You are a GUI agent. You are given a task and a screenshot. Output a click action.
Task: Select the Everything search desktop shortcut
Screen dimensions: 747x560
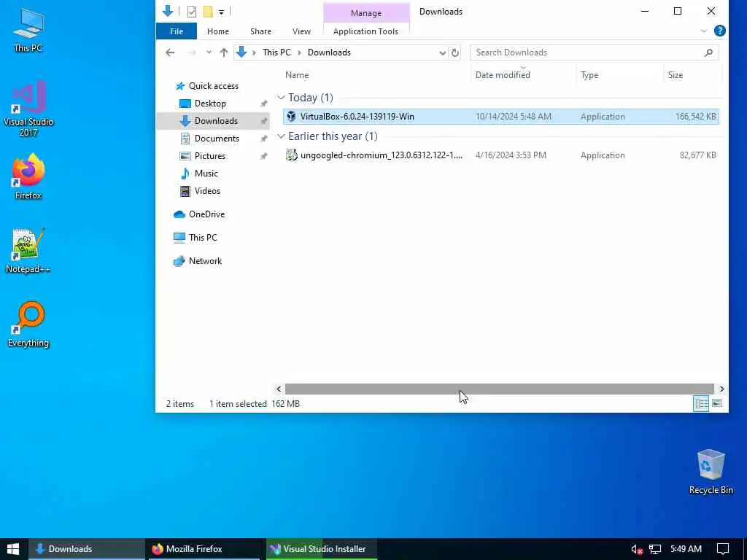point(28,324)
